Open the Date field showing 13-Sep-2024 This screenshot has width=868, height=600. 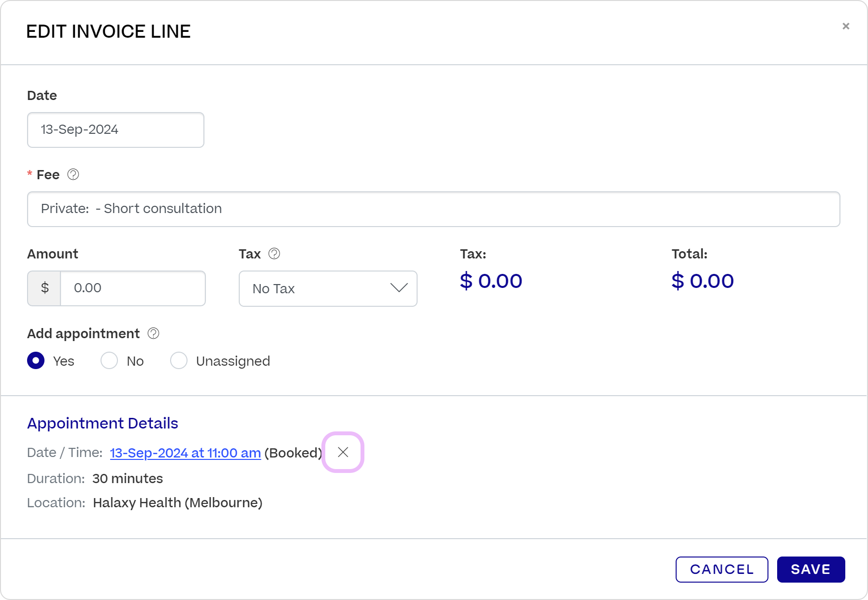click(116, 130)
